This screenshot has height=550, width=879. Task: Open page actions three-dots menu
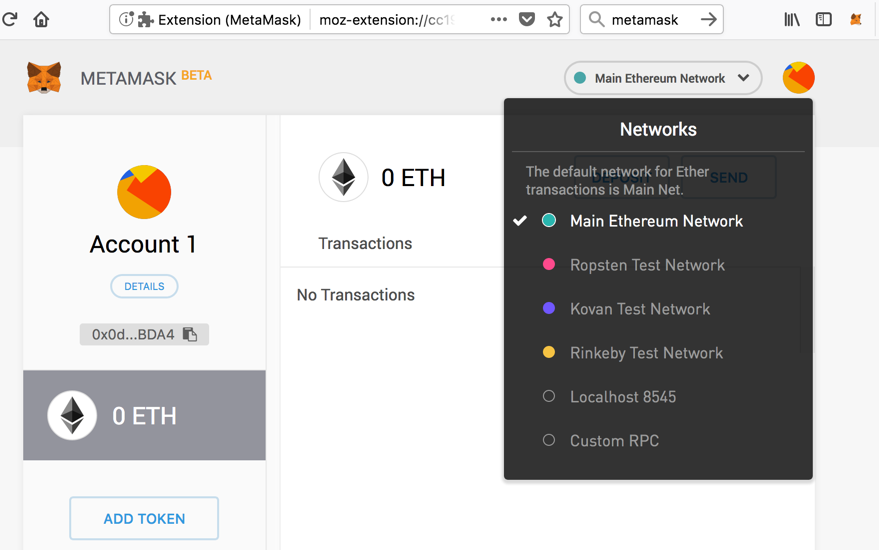point(498,19)
